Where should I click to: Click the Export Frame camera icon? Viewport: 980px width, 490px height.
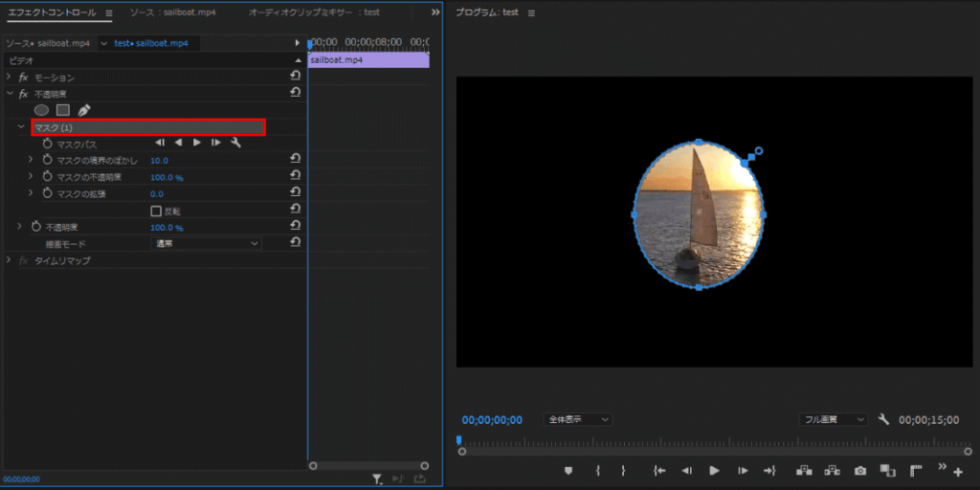860,470
